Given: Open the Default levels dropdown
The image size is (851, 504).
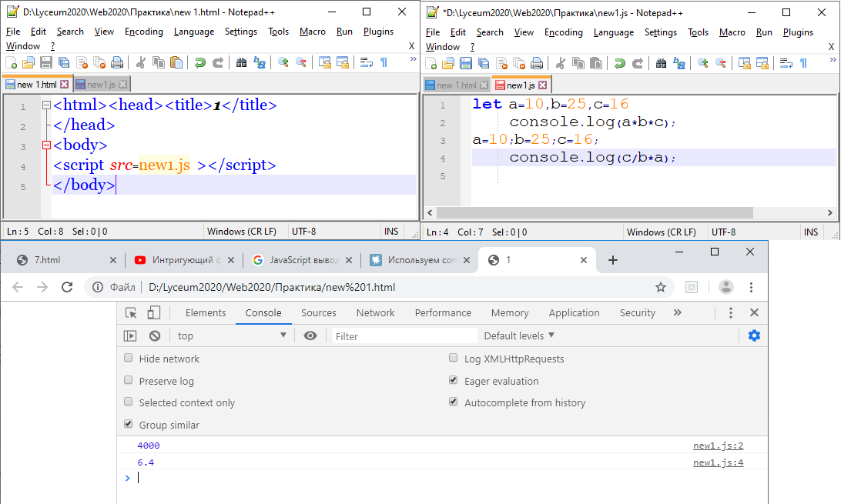Looking at the screenshot, I should 519,335.
